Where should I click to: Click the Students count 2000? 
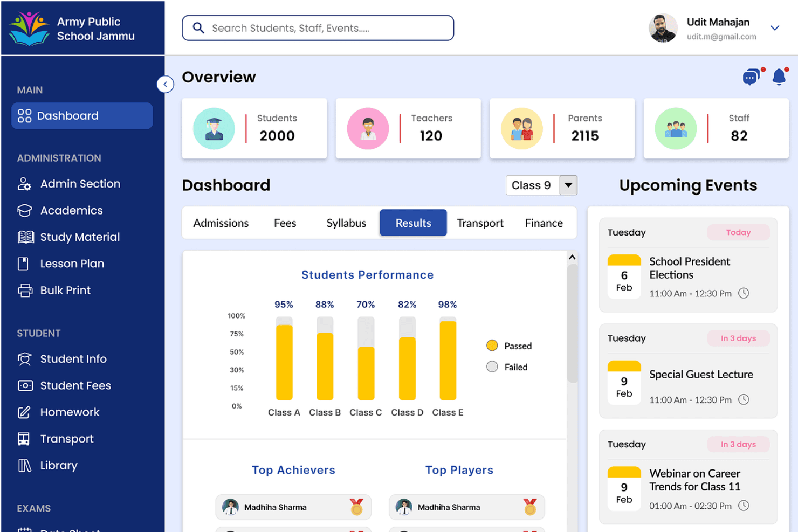[x=277, y=136]
